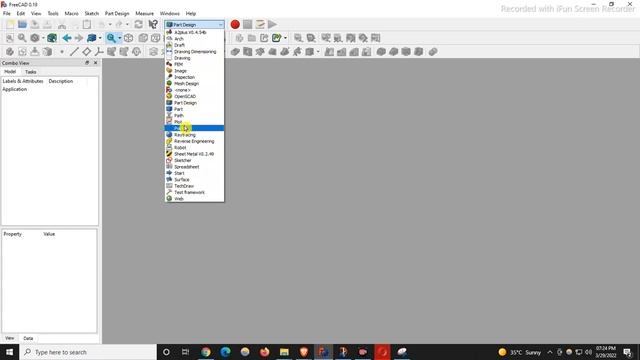This screenshot has height=360, width=640.
Task: Open the Part Design menu
Action: (117, 13)
